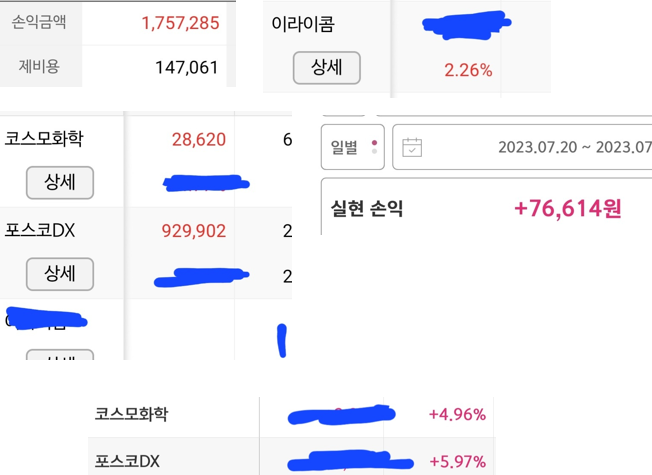Click +5.97% return for 포스코DX
This screenshot has width=652, height=475.
pos(458,461)
